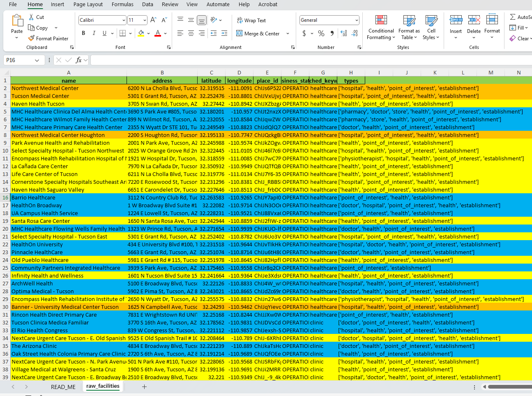
Task: Click the text orientation icon
Action: [x=214, y=20]
